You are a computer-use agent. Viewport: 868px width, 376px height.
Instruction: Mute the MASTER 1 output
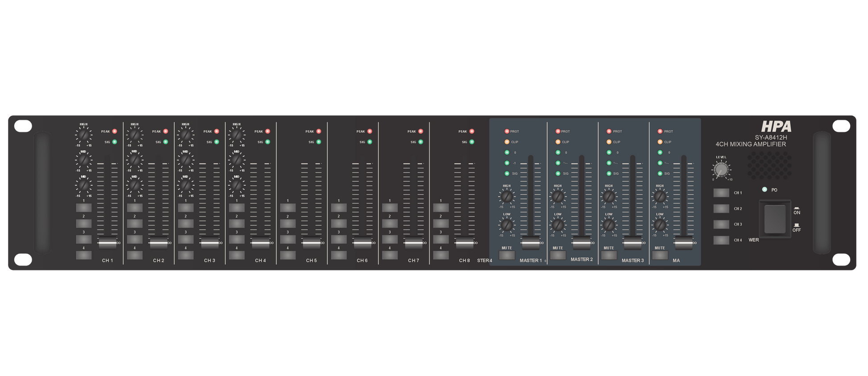[x=507, y=255]
